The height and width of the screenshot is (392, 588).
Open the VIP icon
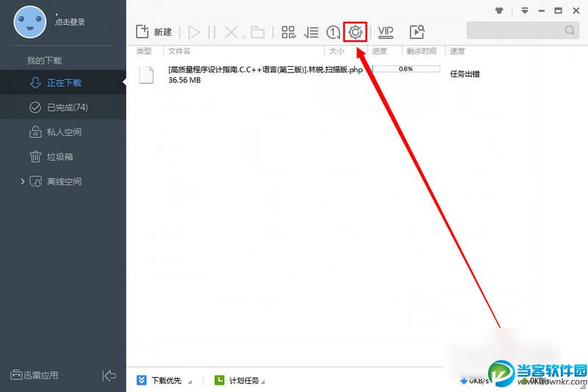pos(385,32)
